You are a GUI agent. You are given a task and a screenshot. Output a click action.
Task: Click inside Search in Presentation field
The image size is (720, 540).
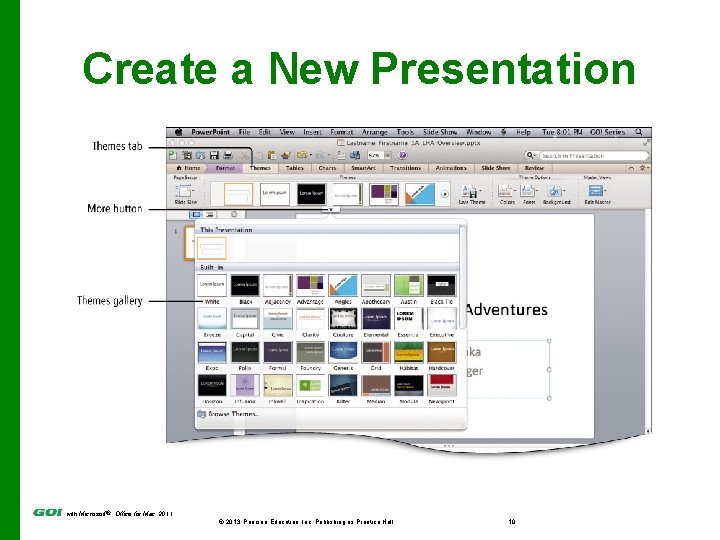[x=593, y=156]
